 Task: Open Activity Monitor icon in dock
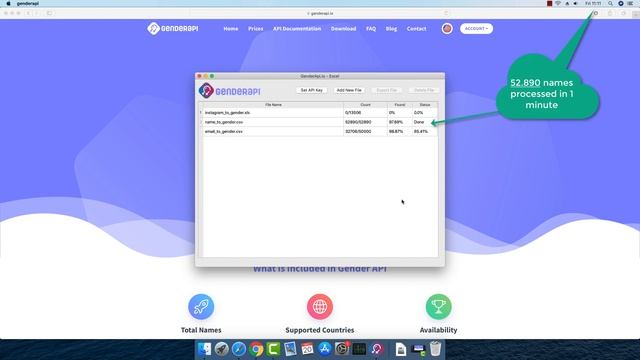coord(359,349)
